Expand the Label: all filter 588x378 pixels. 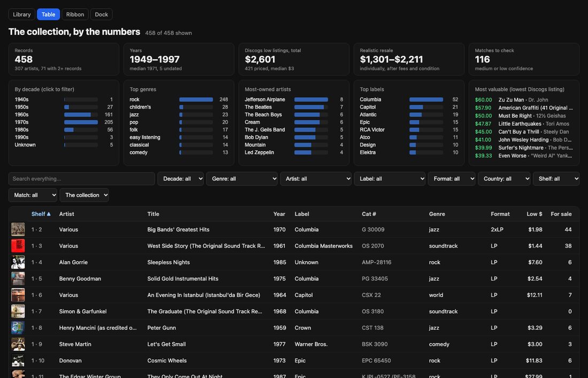[x=390, y=179]
